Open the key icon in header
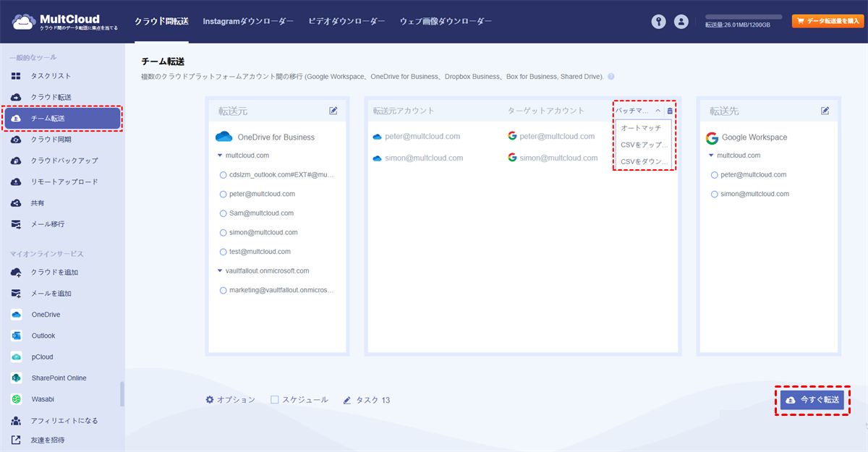The height and width of the screenshot is (452, 868). 658,22
